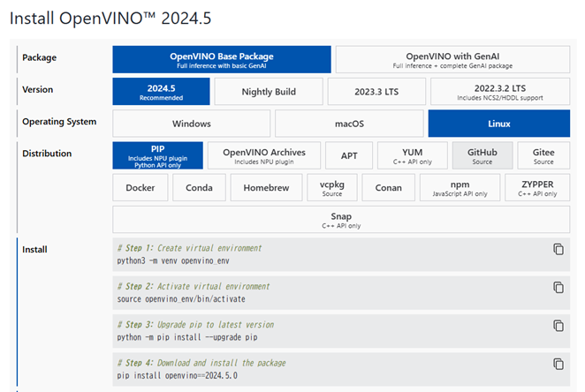The height and width of the screenshot is (392, 585).
Task: Click the source openvino_env/bin/activate command
Action: [x=181, y=299]
